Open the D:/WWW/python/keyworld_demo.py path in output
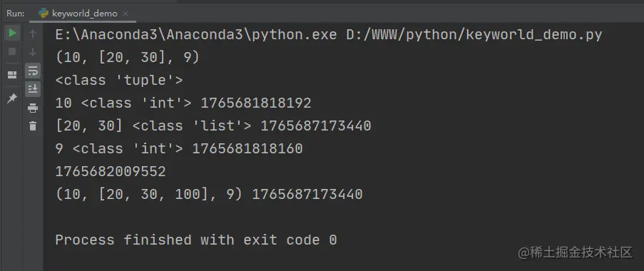Image resolution: width=644 pixels, height=271 pixels. click(x=474, y=35)
